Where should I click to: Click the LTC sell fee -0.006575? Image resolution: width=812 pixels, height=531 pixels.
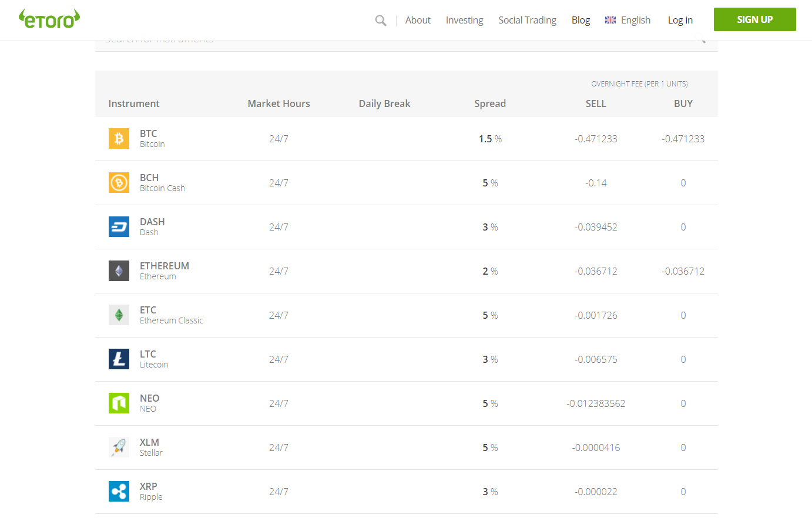click(x=596, y=359)
